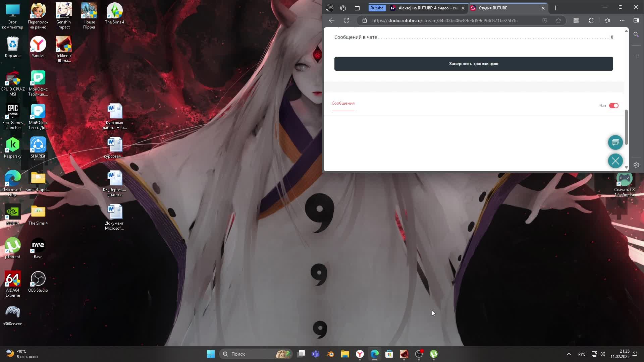Select the Сообщения tab
The height and width of the screenshot is (362, 644).
(343, 103)
